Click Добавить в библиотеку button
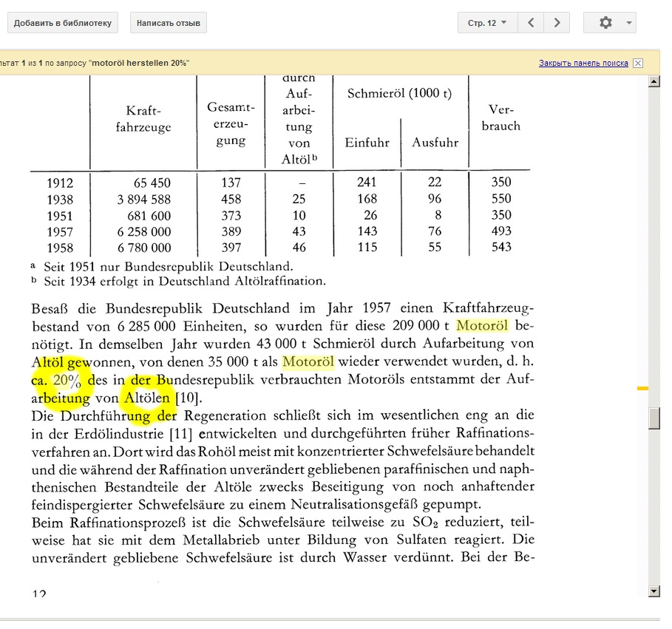 point(63,23)
